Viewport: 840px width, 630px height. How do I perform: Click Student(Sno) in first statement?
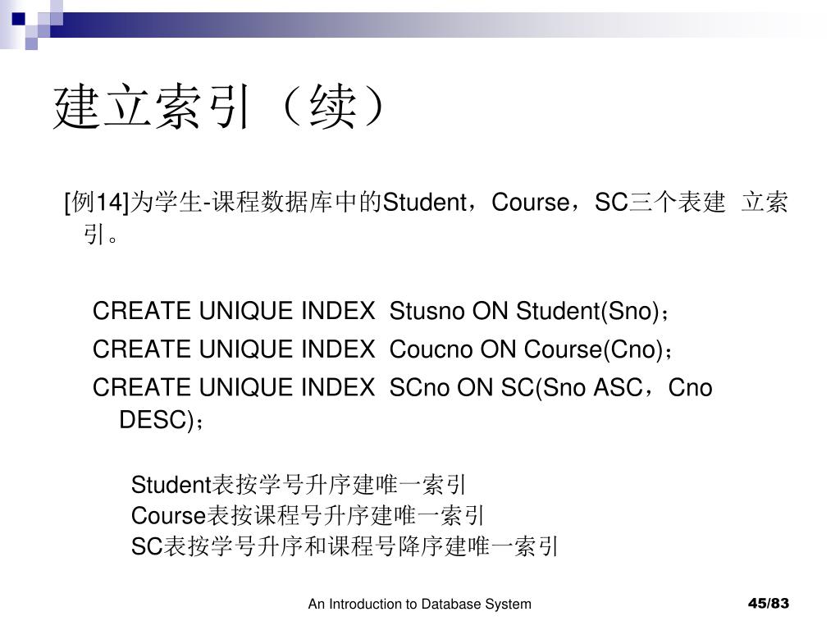tap(587, 311)
